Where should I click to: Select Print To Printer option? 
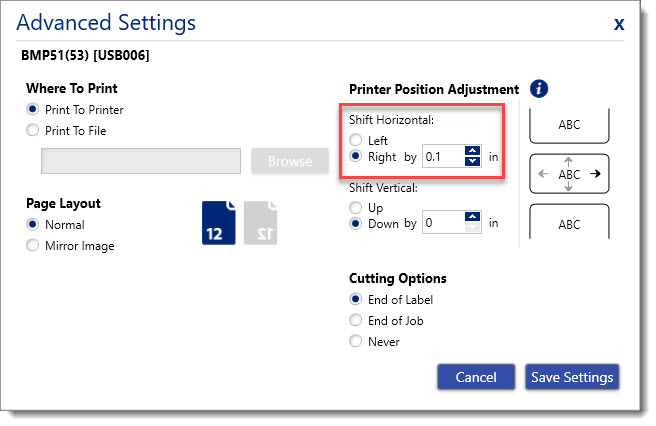34,110
